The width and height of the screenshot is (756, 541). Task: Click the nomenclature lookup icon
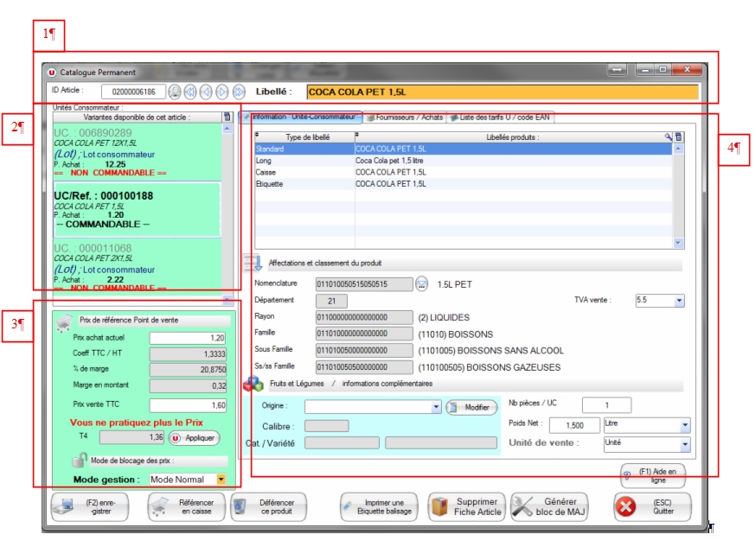pyautogui.click(x=422, y=283)
